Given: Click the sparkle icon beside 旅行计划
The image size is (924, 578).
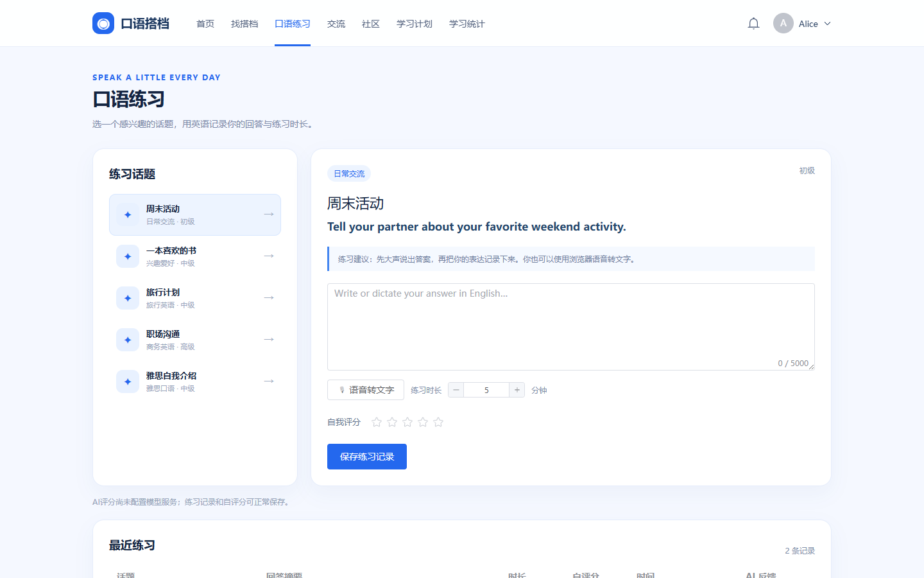Looking at the screenshot, I should pyautogui.click(x=128, y=298).
